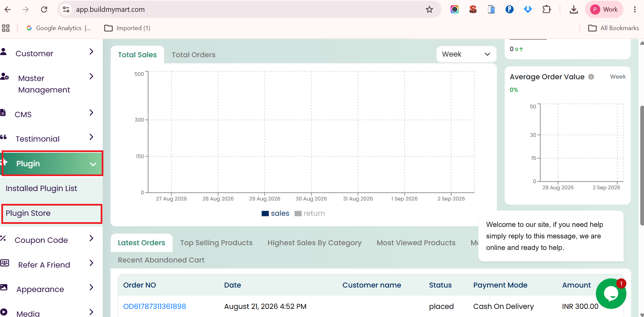Bookmark this page with the star icon
This screenshot has height=317, width=644.
coord(429,9)
